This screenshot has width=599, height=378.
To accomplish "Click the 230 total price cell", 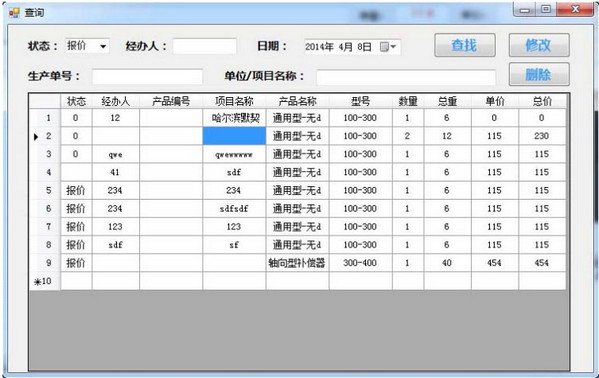I will coord(542,136).
